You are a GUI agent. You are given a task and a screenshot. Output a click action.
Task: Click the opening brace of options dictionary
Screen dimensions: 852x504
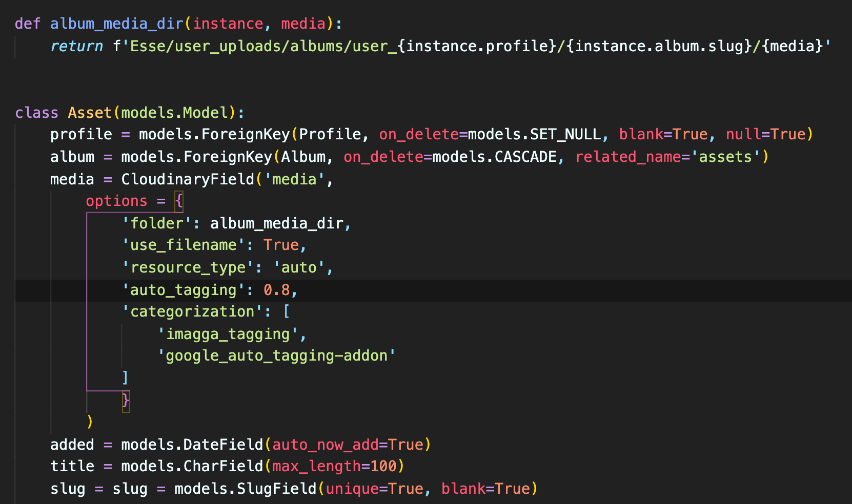(178, 201)
